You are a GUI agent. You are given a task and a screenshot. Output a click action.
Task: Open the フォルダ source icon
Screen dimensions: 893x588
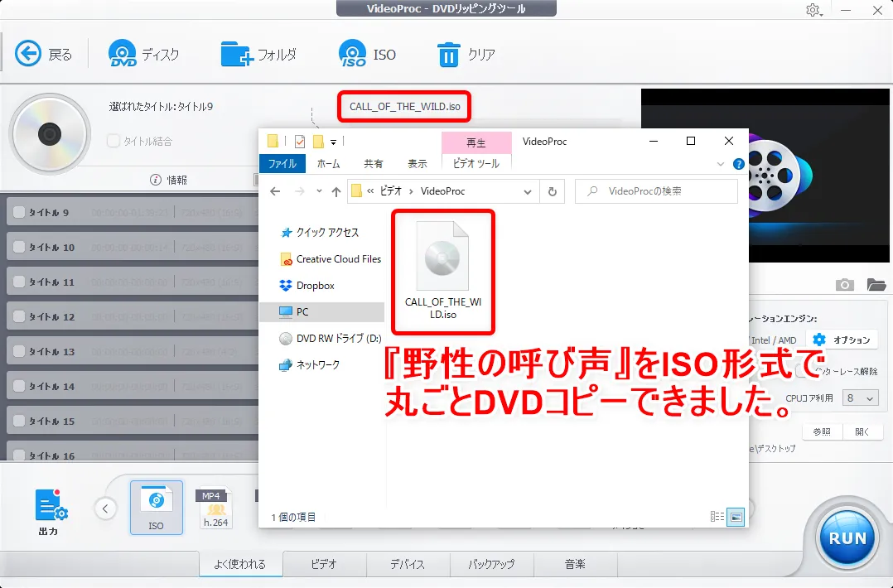[258, 54]
